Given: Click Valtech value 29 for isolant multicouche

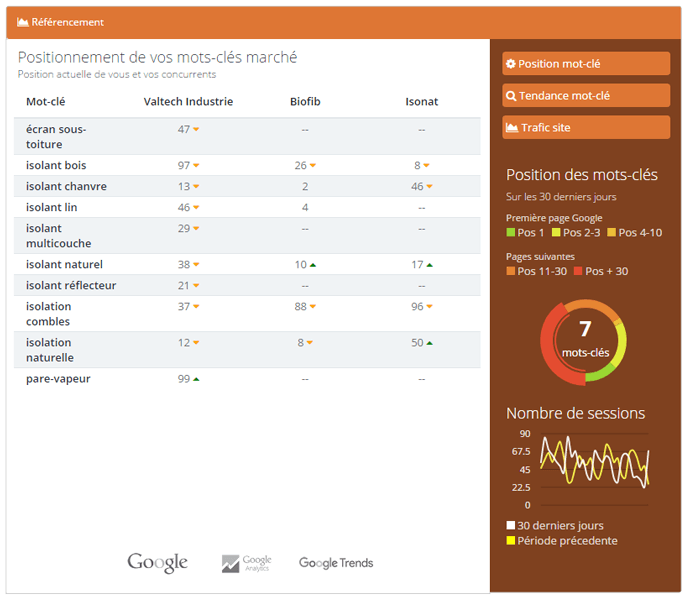Looking at the screenshot, I should click(x=184, y=228).
